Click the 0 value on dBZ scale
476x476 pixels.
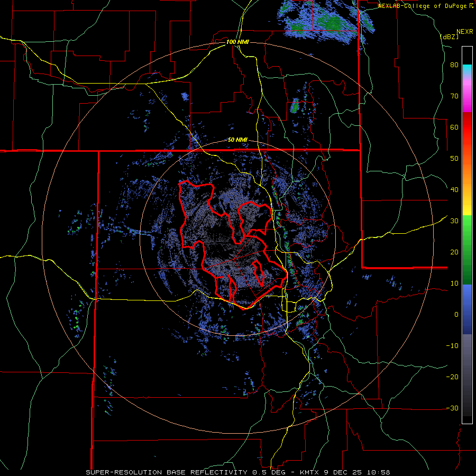[x=456, y=315]
